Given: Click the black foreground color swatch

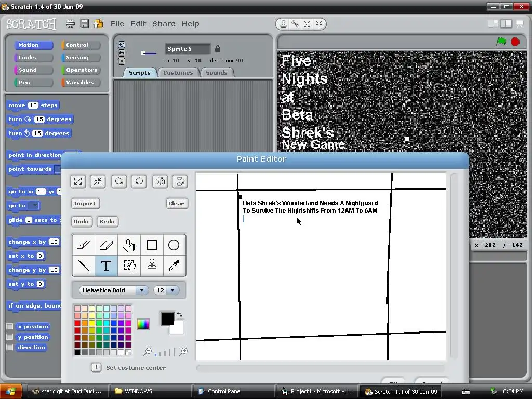Looking at the screenshot, I should [x=167, y=318].
